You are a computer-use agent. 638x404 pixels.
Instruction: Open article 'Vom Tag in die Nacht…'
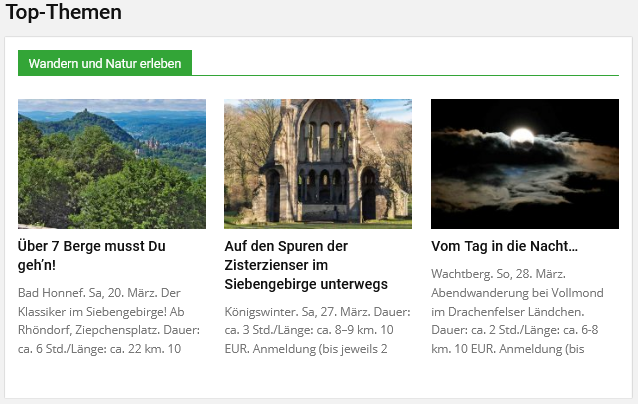[505, 246]
